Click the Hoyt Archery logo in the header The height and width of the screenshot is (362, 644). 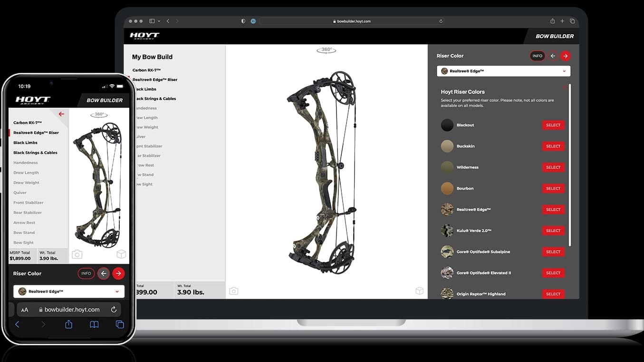144,36
